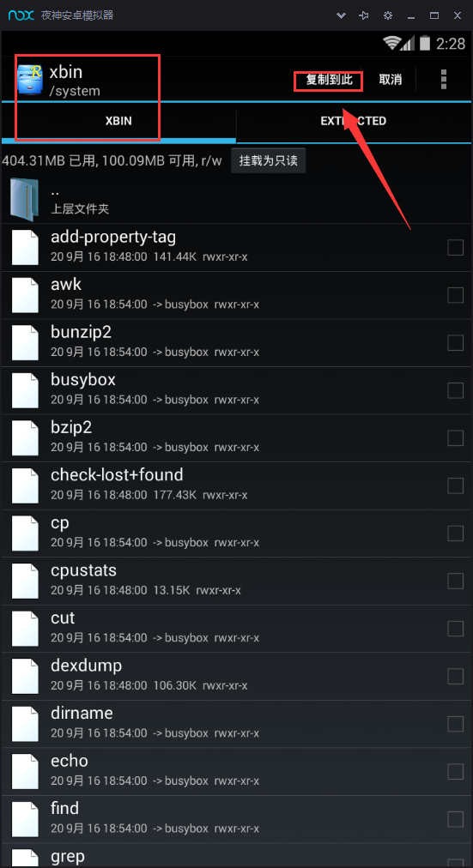Viewport: 473px width, 868px height.
Task: Check the box for add-property-tag
Action: tap(455, 247)
